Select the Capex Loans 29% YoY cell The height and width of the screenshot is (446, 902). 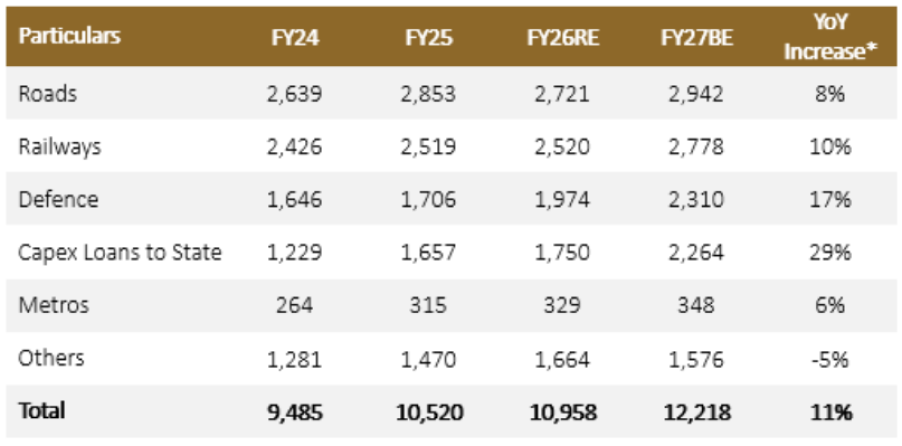(x=831, y=253)
